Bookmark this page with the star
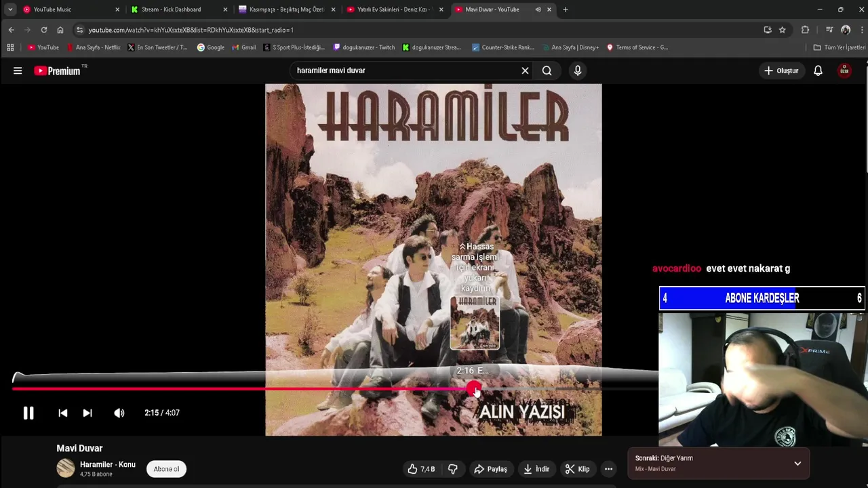 [782, 30]
